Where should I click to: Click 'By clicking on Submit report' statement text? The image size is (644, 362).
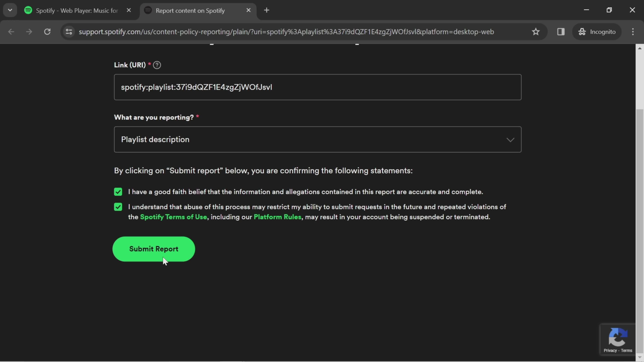coord(263,171)
